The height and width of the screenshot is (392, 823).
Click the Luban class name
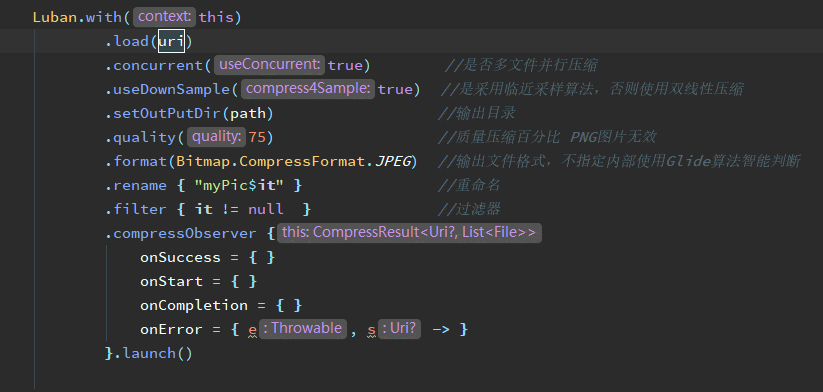pyautogui.click(x=55, y=17)
